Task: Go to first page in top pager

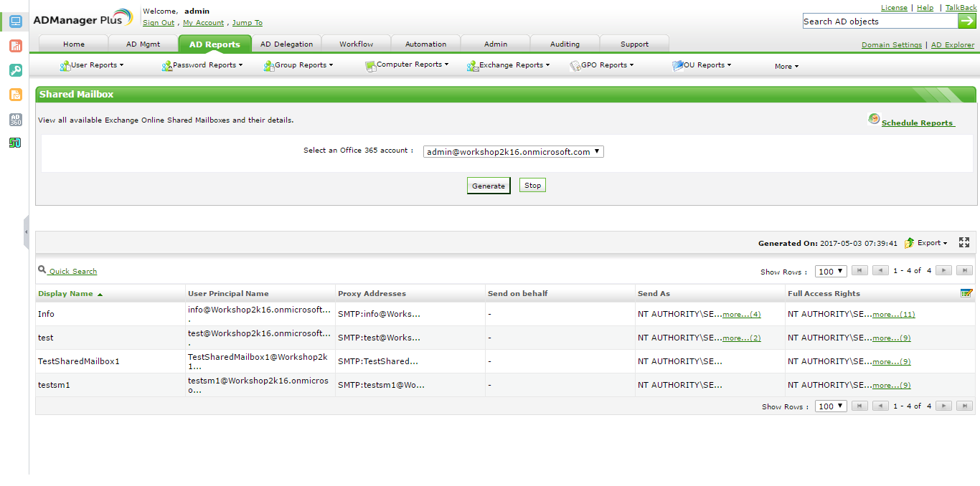Action: point(859,271)
